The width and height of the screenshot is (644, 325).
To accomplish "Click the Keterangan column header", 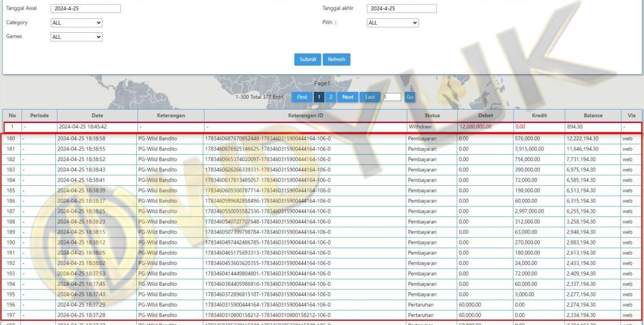I will point(171,115).
